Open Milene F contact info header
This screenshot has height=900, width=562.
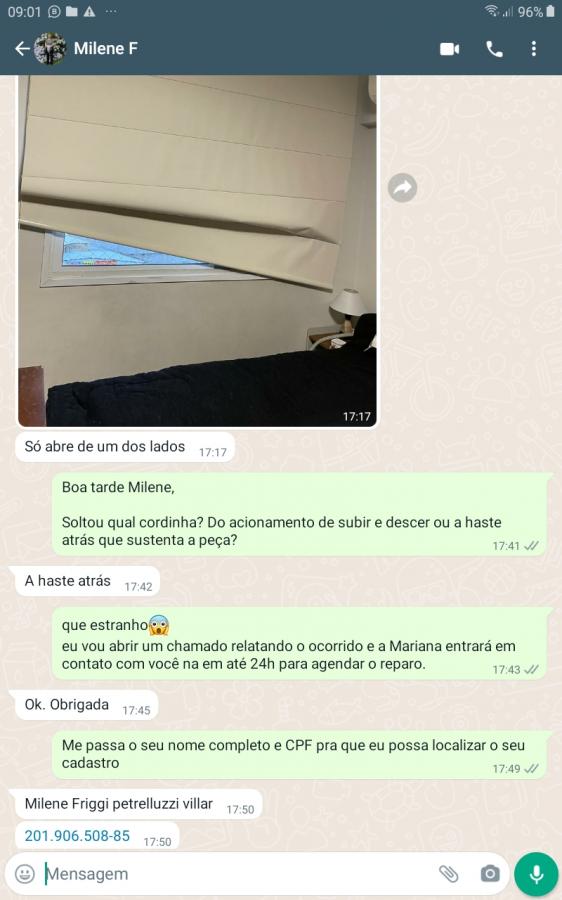tap(106, 49)
